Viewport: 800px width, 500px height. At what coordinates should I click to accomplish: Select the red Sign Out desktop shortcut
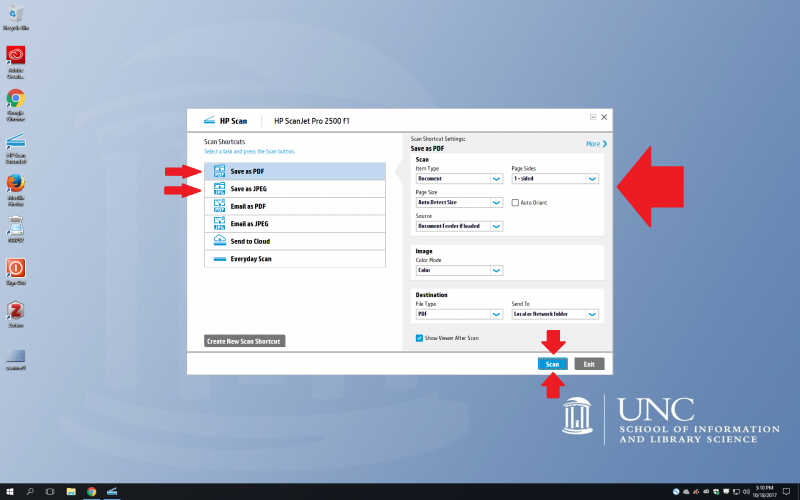pos(15,271)
